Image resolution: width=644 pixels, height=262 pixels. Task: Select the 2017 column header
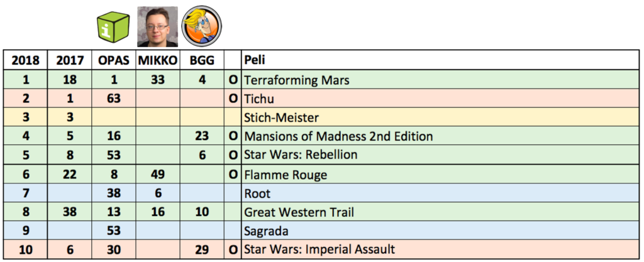click(x=69, y=60)
